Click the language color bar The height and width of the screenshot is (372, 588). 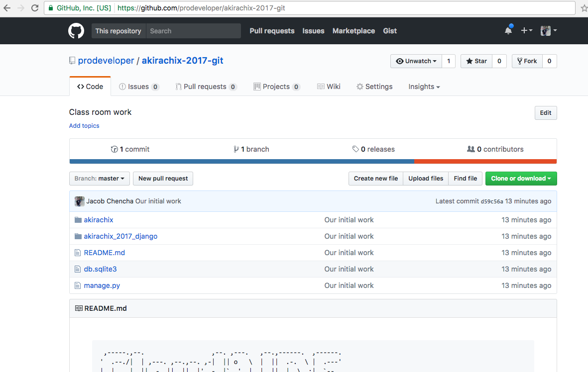(313, 161)
